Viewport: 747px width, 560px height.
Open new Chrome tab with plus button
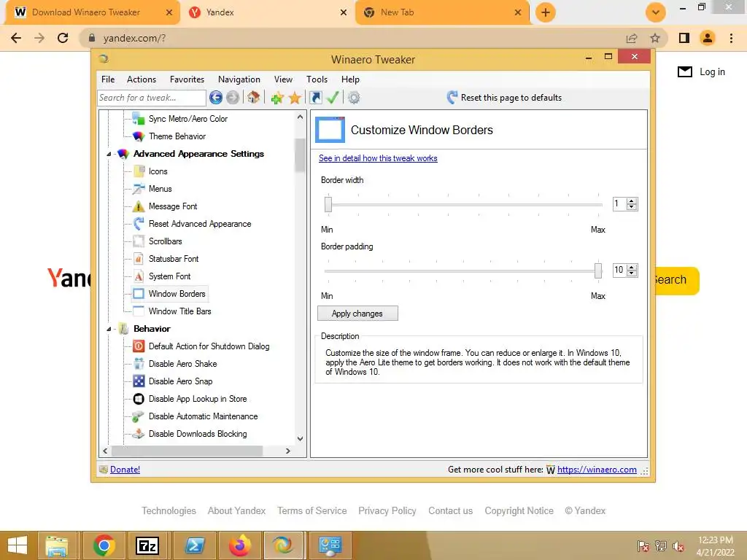[x=546, y=12]
